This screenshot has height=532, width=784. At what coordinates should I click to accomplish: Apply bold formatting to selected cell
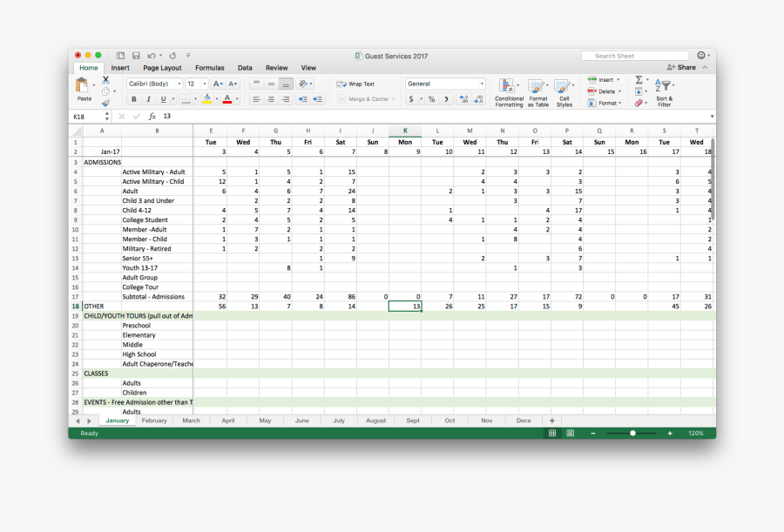click(133, 99)
